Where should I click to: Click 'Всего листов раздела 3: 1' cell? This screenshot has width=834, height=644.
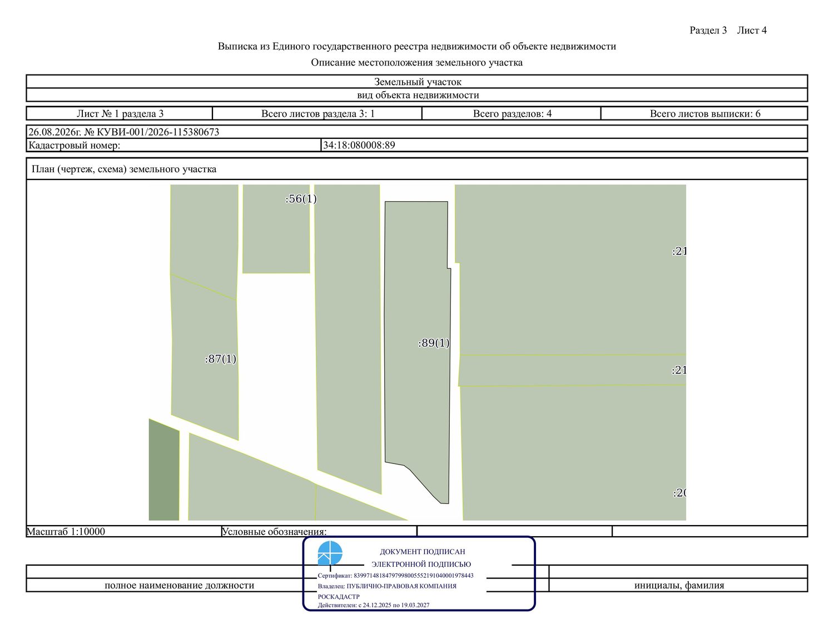(317, 113)
